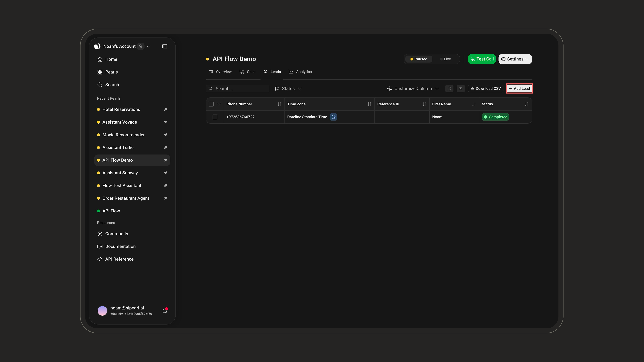Click phone number +972586760722
Viewport: 644px width, 362px height.
(240, 117)
